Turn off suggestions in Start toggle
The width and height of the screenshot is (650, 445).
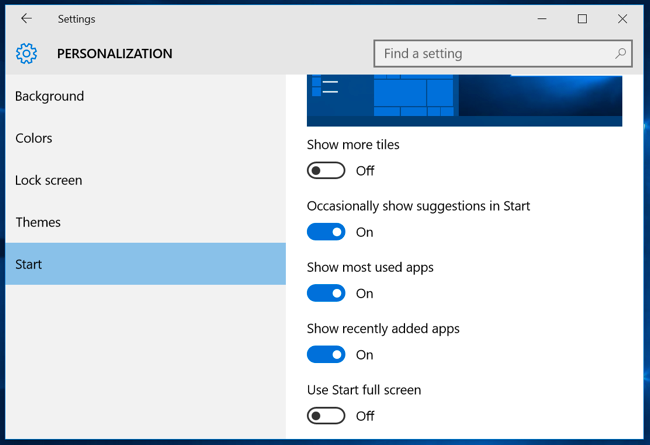(x=326, y=232)
